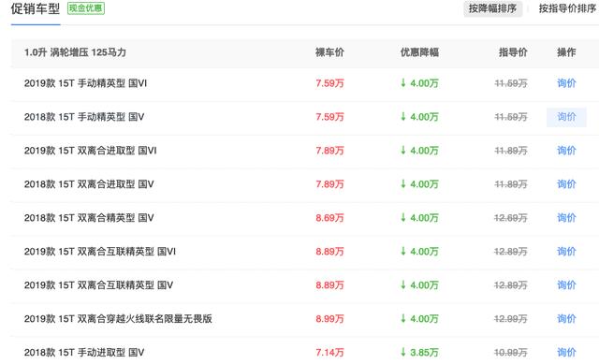This screenshot has width=599, height=364.
Task: Sort list by 按降幅排序
Action: 492,8
